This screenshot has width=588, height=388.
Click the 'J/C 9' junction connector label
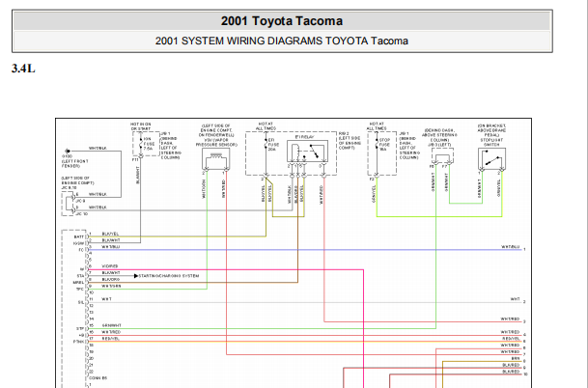point(81,201)
